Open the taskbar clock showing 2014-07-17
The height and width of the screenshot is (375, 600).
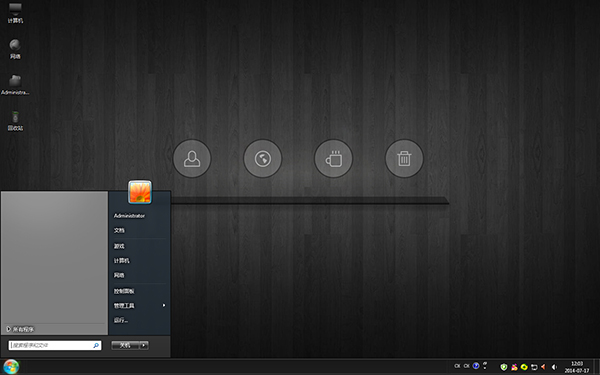[577, 367]
